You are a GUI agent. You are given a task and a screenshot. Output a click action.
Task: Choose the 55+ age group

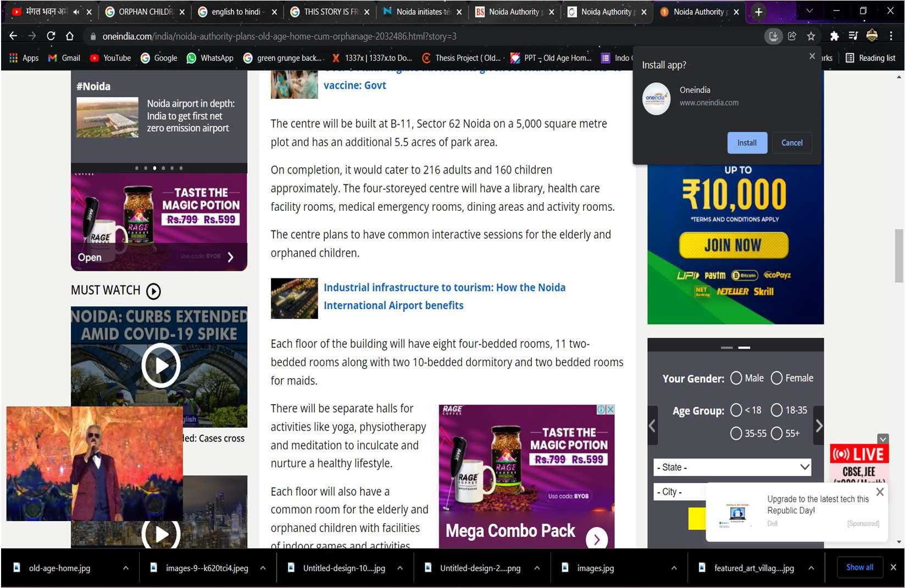pyautogui.click(x=776, y=434)
